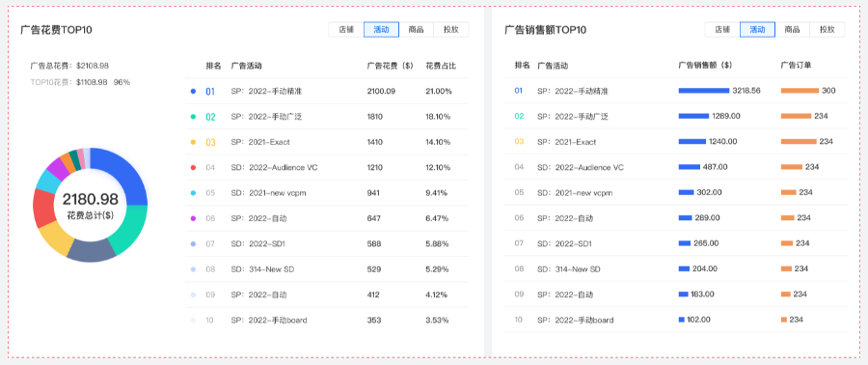Screen dimensions: 868x365
Task: Click 广告花费（$）column header
Action: pyautogui.click(x=391, y=66)
